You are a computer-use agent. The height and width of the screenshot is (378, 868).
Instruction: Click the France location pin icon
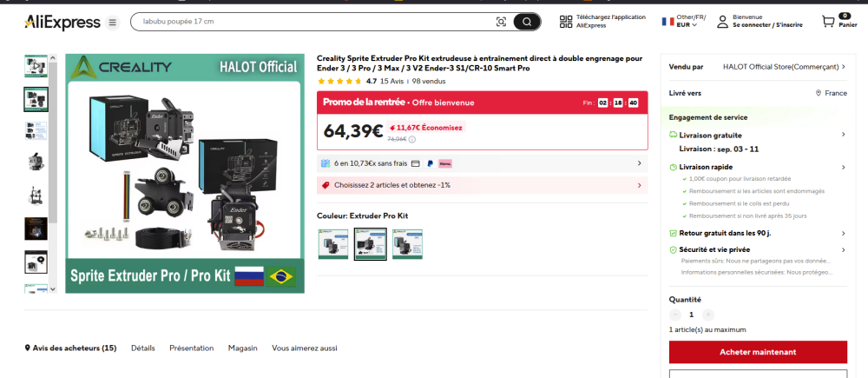819,93
